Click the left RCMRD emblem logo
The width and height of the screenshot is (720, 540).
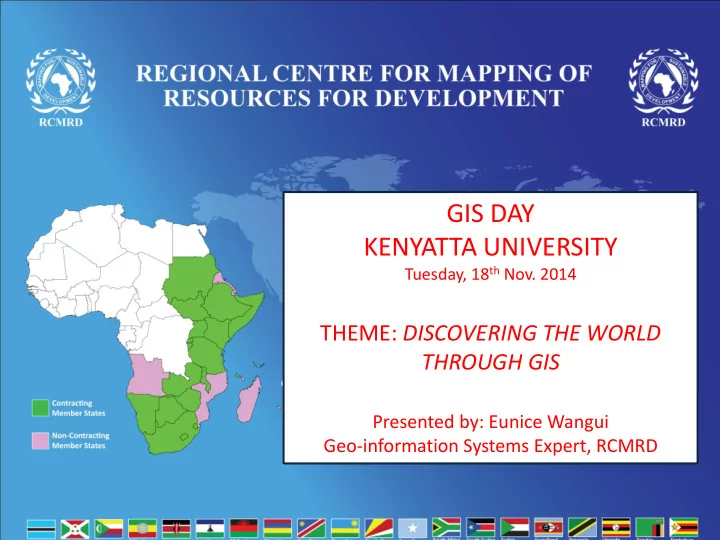click(61, 82)
